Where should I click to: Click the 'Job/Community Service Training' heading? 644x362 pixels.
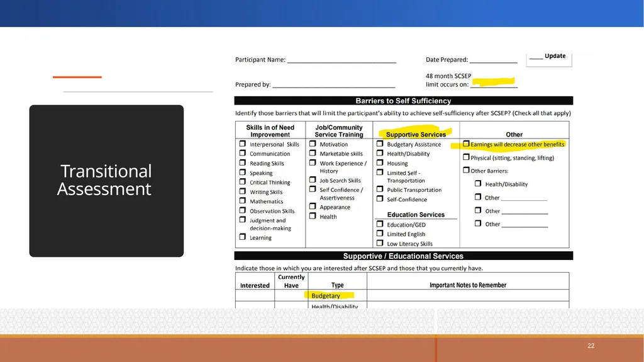point(339,131)
